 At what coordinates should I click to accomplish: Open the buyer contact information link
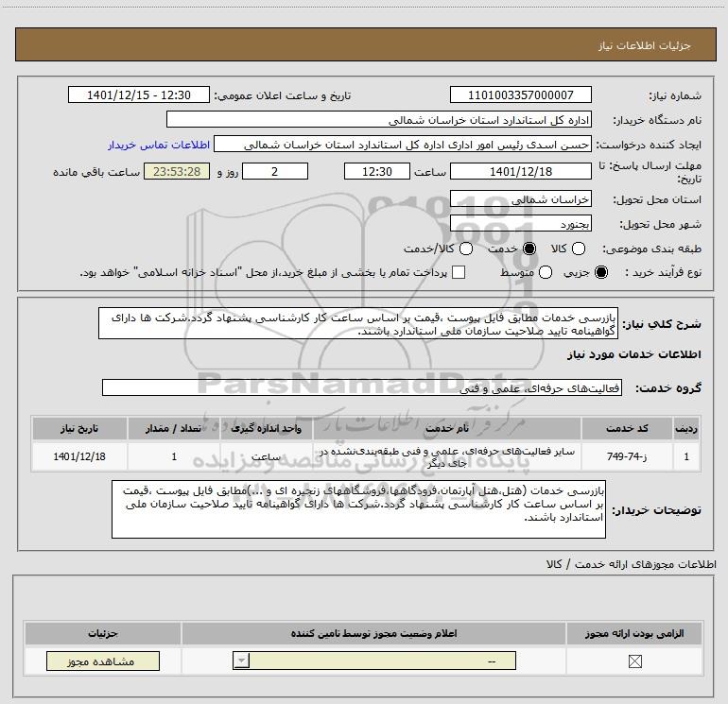pos(159,145)
